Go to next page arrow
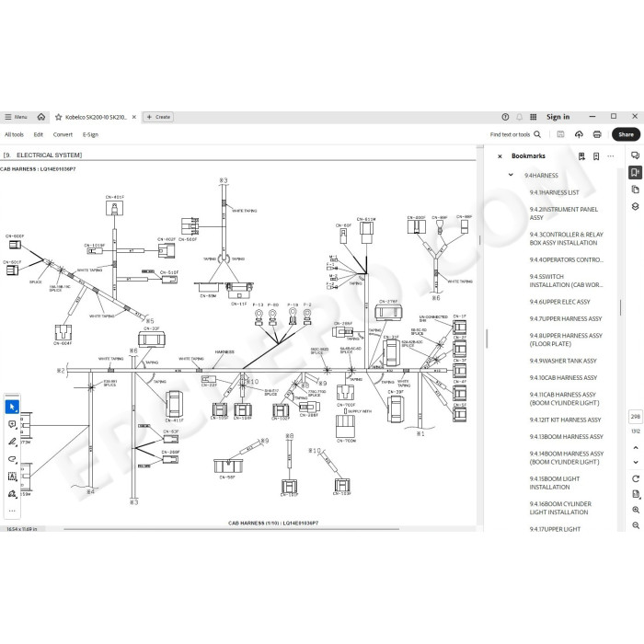This screenshot has height=644, width=644. (x=636, y=462)
